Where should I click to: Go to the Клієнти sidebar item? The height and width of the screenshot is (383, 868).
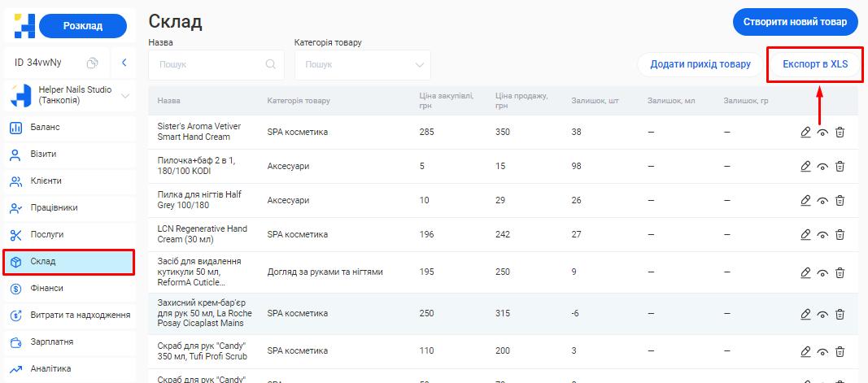46,181
